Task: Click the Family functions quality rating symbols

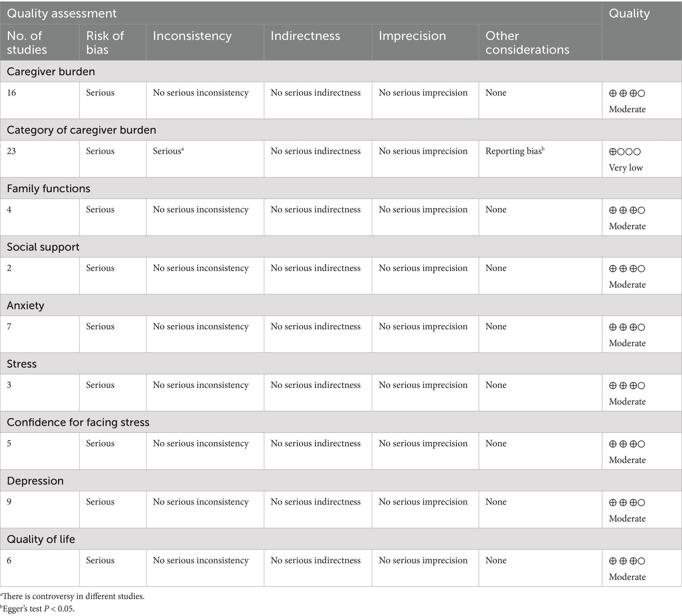Action: pyautogui.click(x=627, y=210)
